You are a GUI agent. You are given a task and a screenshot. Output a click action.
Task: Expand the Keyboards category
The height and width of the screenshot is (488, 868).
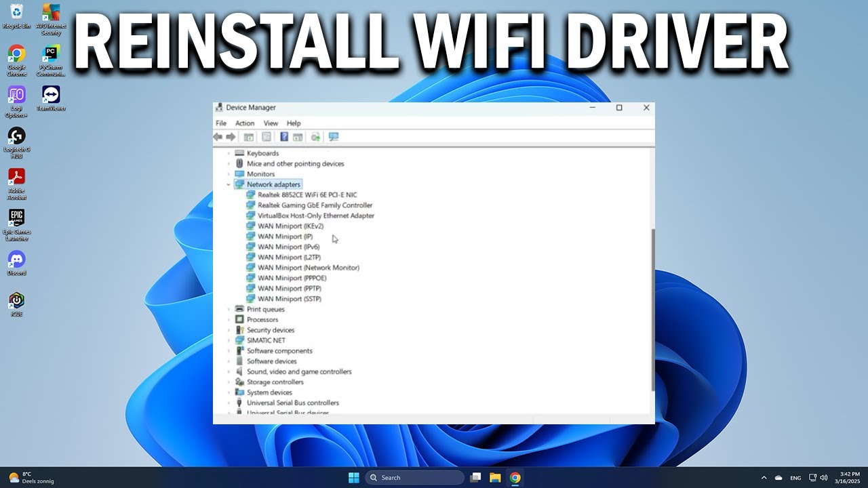point(229,153)
